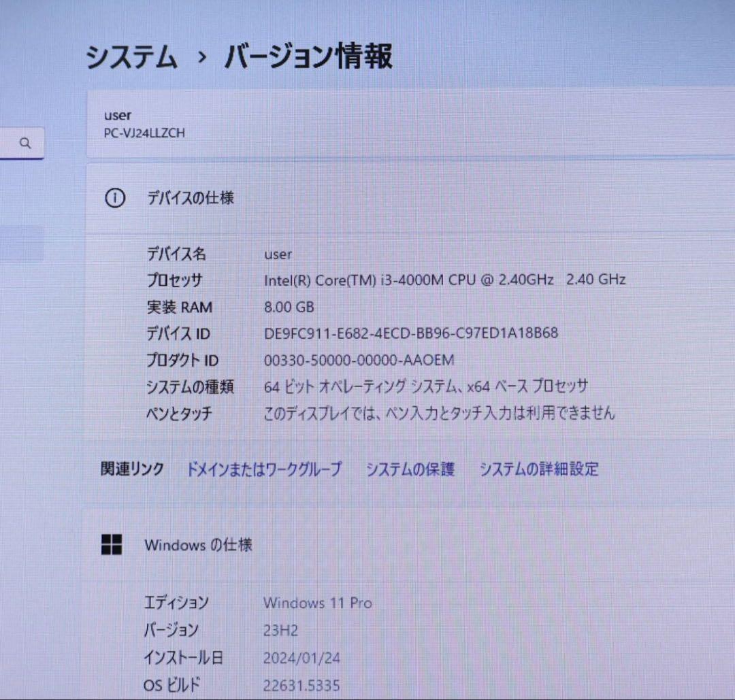
Task: Click the search magnifier icon
Action: 25,143
